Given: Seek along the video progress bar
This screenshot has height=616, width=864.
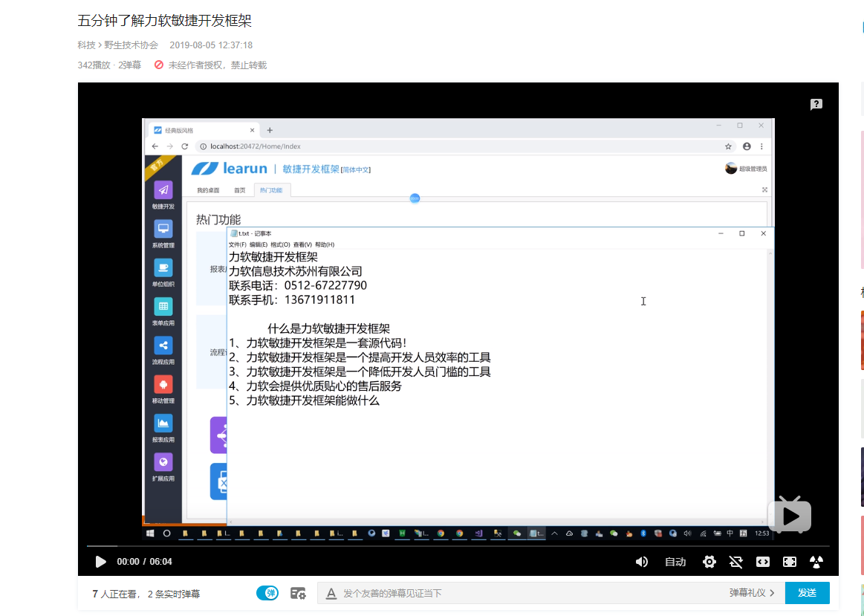Looking at the screenshot, I should [x=458, y=545].
